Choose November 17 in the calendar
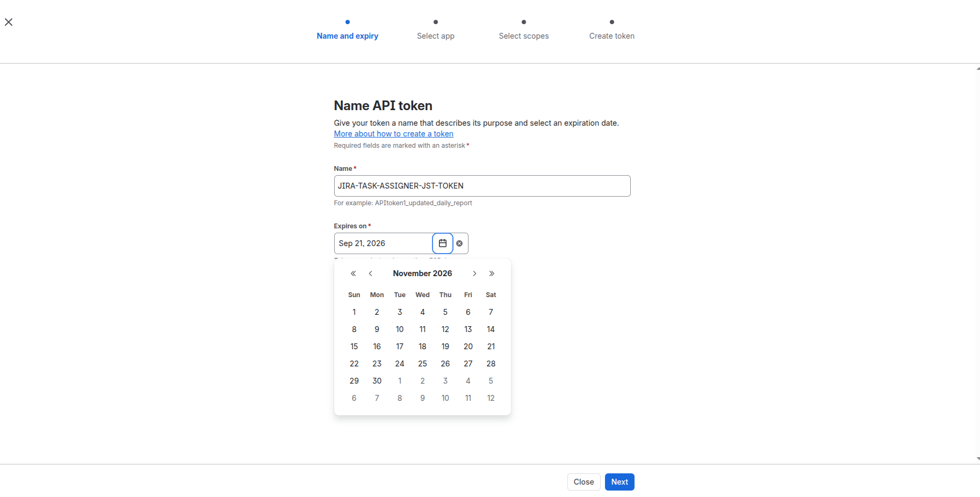 pos(400,347)
